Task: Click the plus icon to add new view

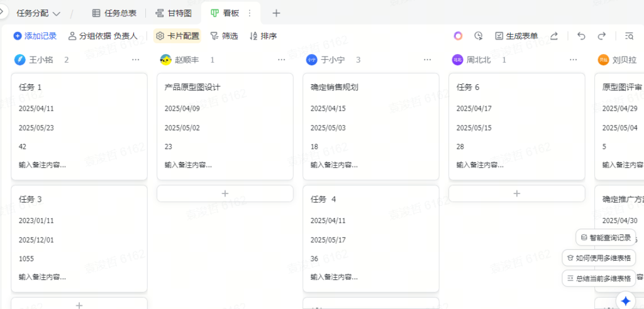Action: 276,13
